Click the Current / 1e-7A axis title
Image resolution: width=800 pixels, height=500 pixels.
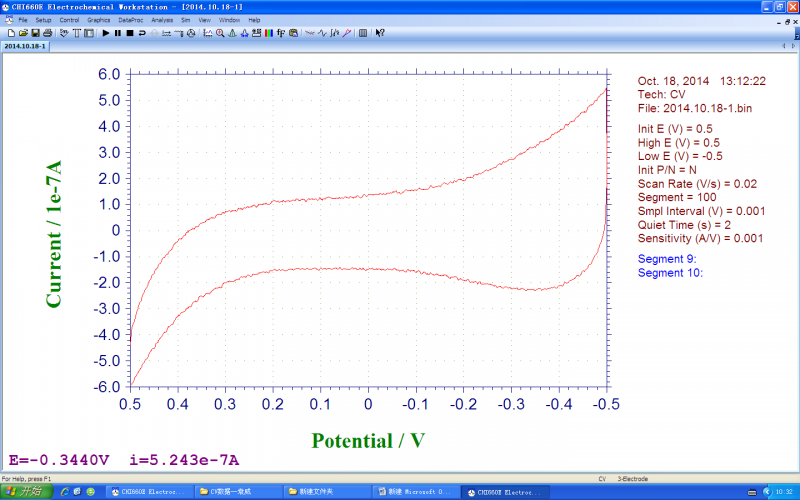click(x=54, y=234)
